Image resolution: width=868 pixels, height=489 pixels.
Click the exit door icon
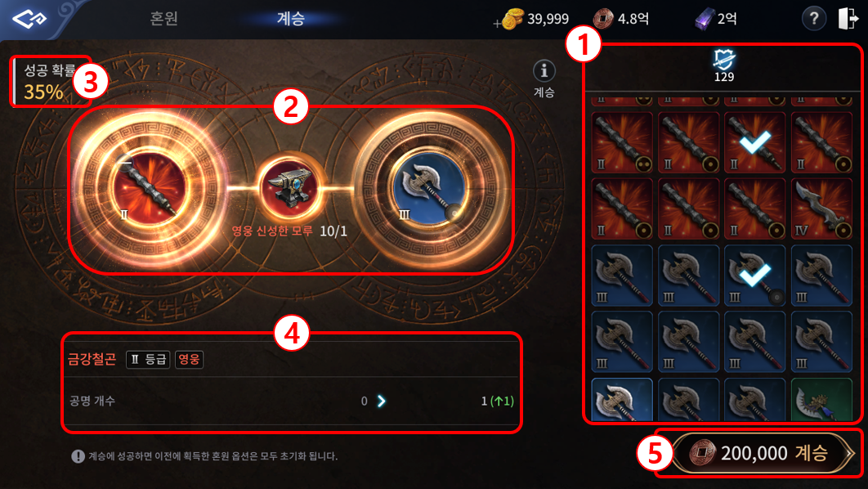848,18
